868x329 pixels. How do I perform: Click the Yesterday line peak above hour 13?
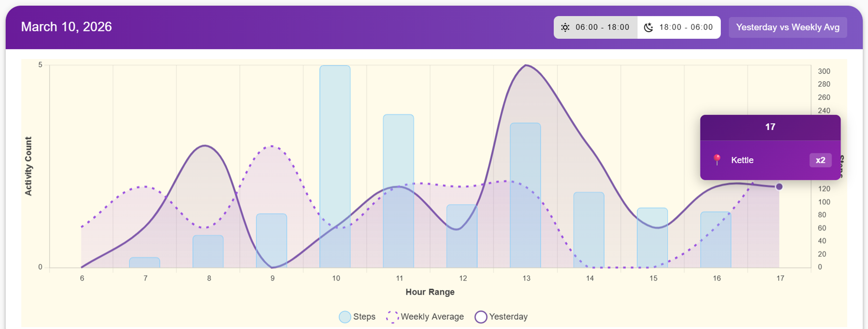526,65
